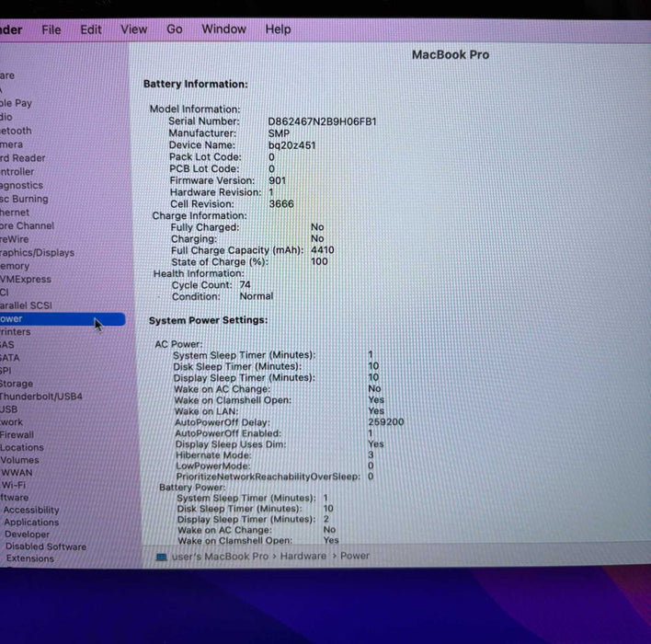Select WWAN in the sidebar

[x=17, y=472]
